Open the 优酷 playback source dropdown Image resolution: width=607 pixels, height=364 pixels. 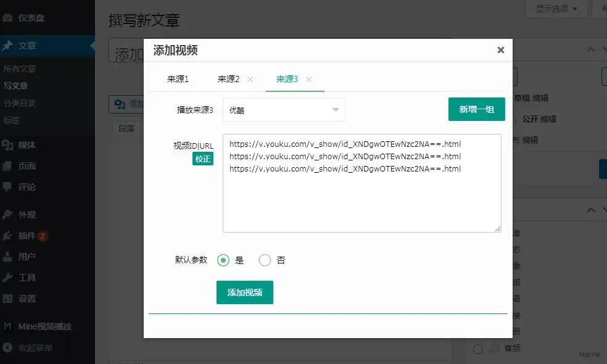point(283,109)
